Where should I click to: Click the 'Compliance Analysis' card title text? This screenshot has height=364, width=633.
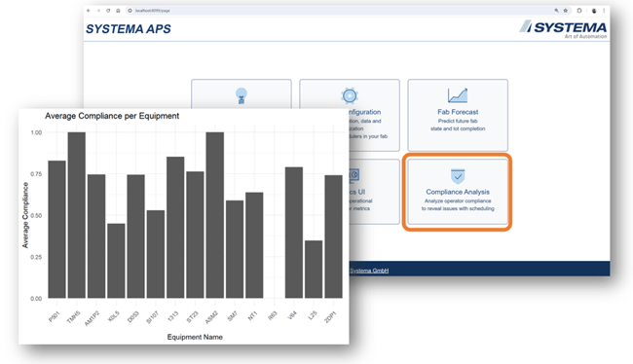pos(458,192)
